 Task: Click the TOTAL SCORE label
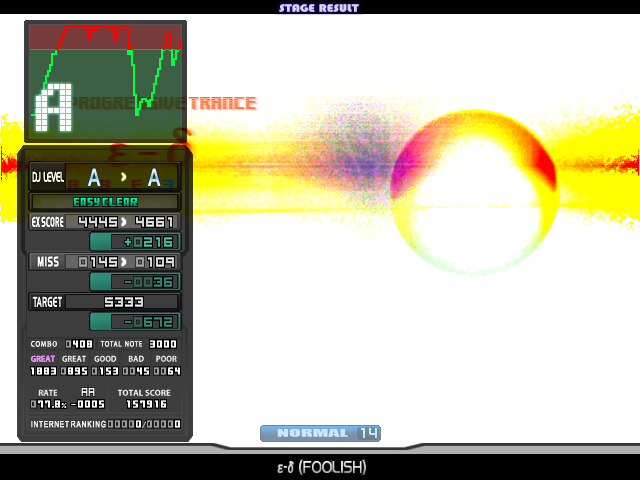(144, 393)
